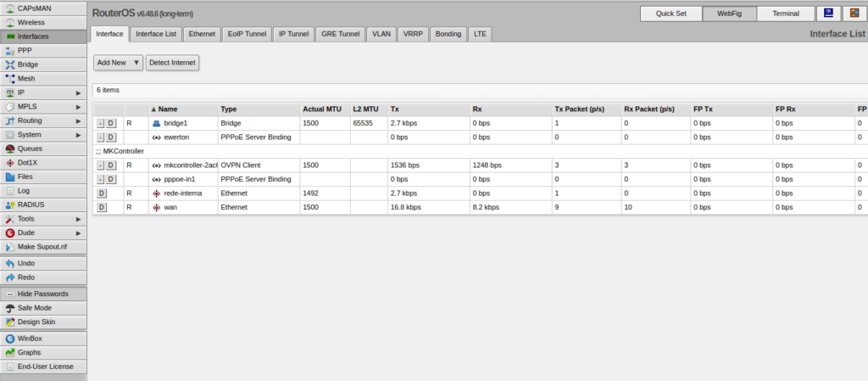Open the Bonding tab
Screen dimensions: 868x381
(448, 34)
